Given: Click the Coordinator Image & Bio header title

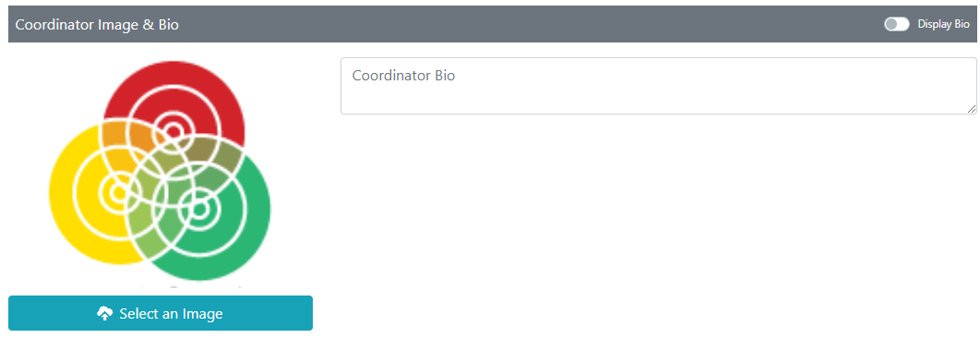Looking at the screenshot, I should pos(97,24).
